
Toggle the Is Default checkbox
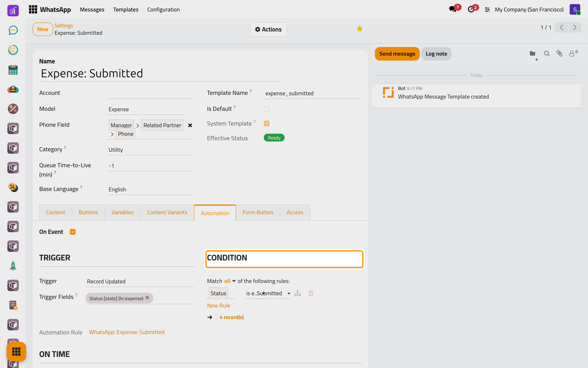coord(266,109)
